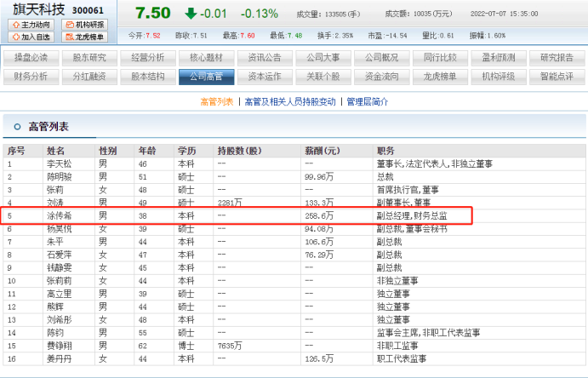Open the 经营分析 tab
This screenshot has height=378, width=588.
point(148,58)
